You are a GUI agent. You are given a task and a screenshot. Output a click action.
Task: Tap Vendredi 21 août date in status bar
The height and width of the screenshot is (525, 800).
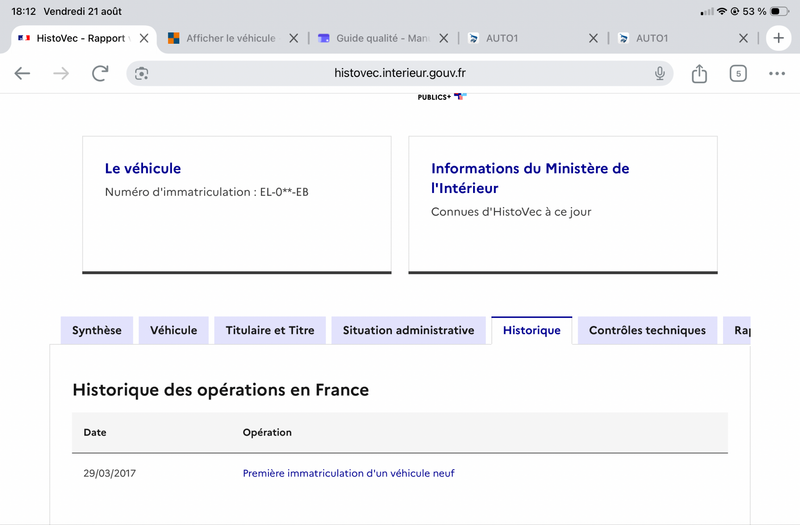click(83, 11)
